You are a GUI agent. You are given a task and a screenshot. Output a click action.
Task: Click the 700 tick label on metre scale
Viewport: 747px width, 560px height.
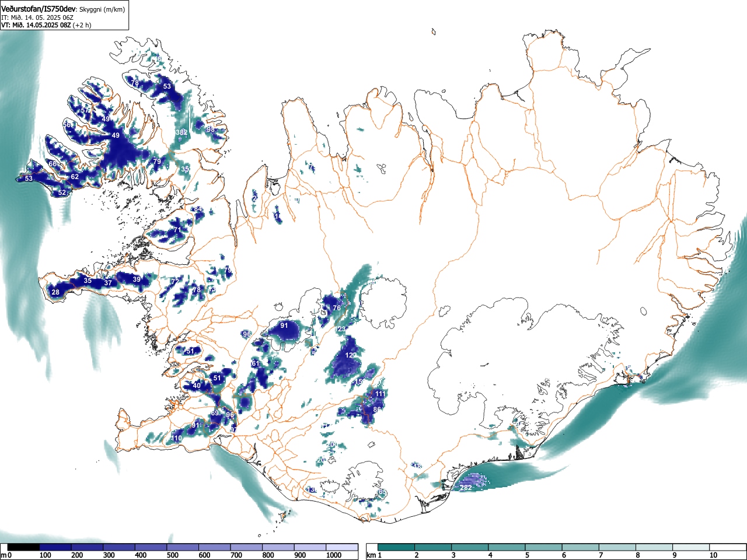point(236,555)
